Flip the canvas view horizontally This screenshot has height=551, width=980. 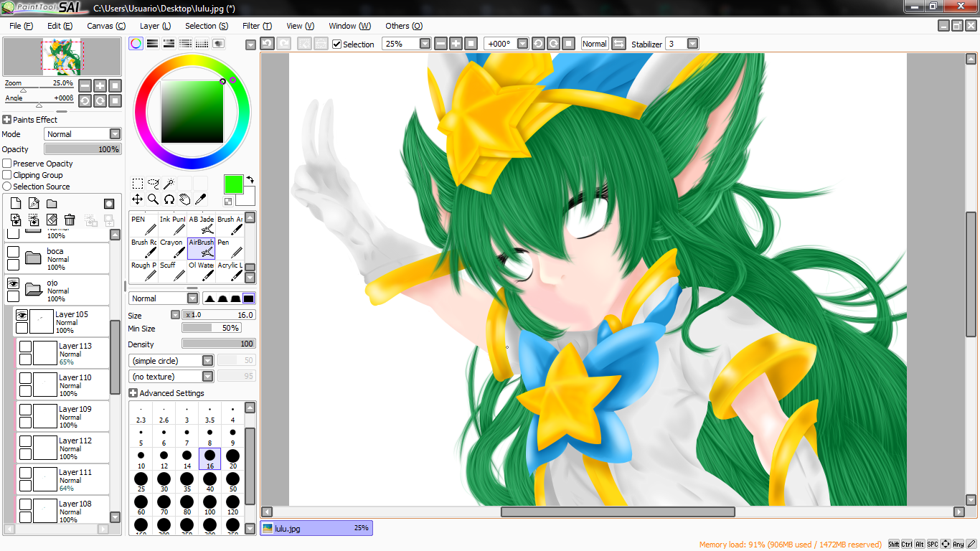618,44
